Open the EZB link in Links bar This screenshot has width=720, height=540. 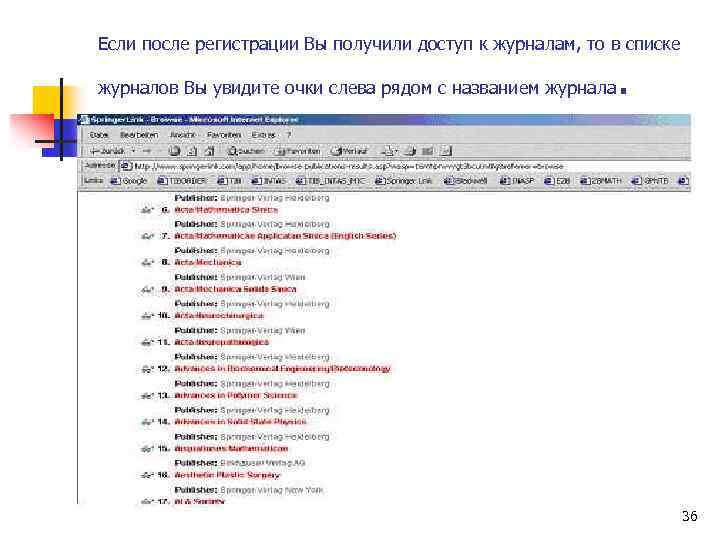click(x=557, y=181)
